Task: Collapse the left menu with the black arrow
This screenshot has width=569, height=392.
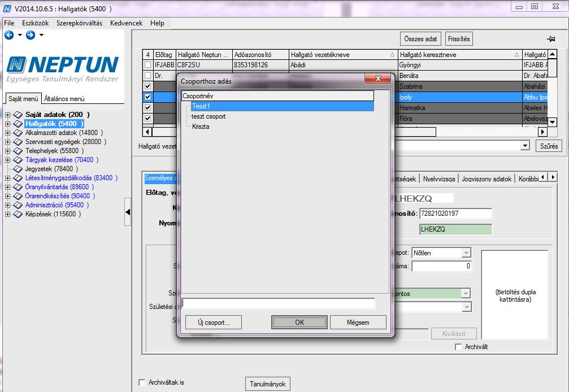Action: pos(127,212)
